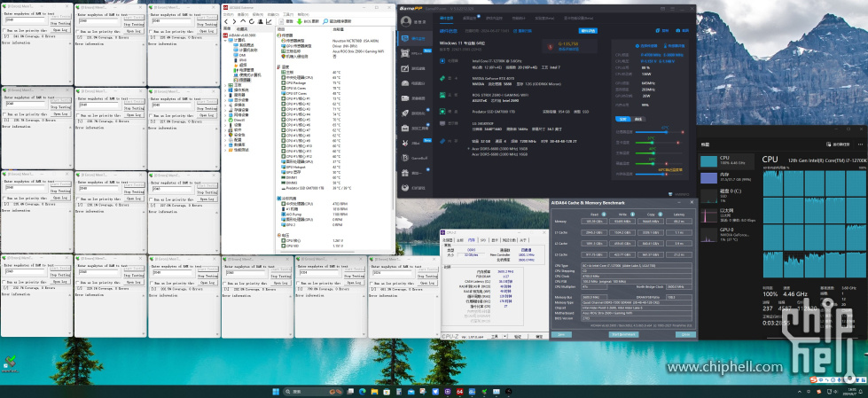Click Close in AIDA64 benchmark window
Screen dimensions: 868x398
(x=685, y=334)
